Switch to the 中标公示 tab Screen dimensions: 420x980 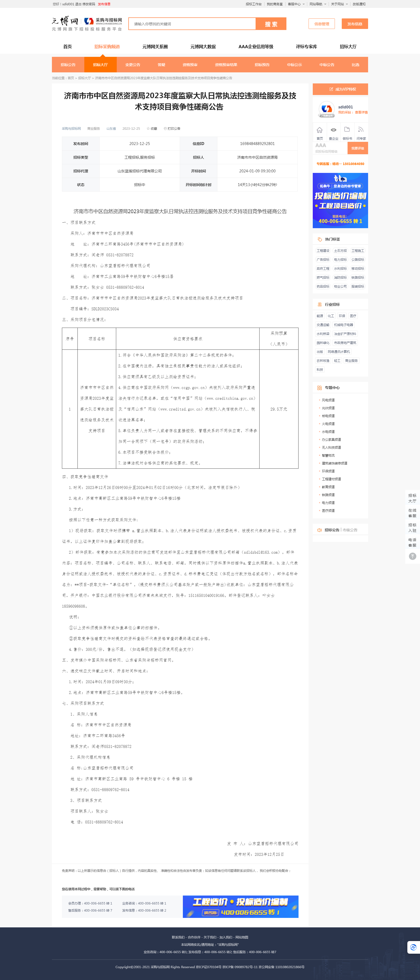294,65
